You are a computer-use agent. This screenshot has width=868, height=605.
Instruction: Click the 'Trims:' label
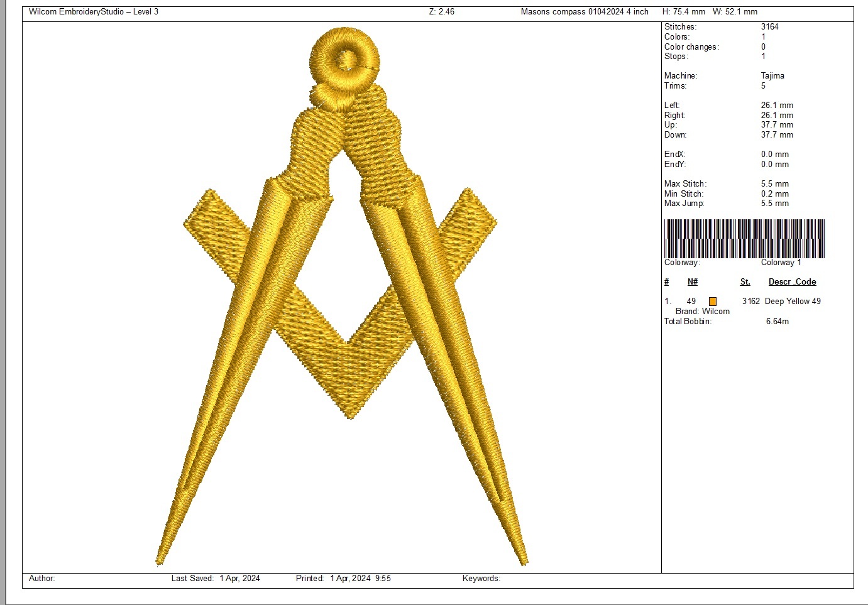click(x=676, y=86)
